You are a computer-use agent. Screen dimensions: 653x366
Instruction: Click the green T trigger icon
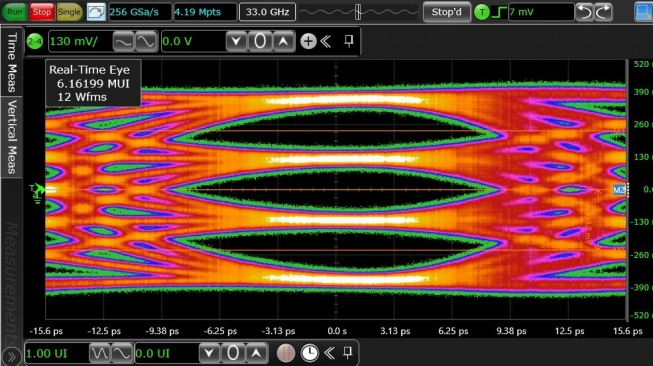tap(482, 12)
